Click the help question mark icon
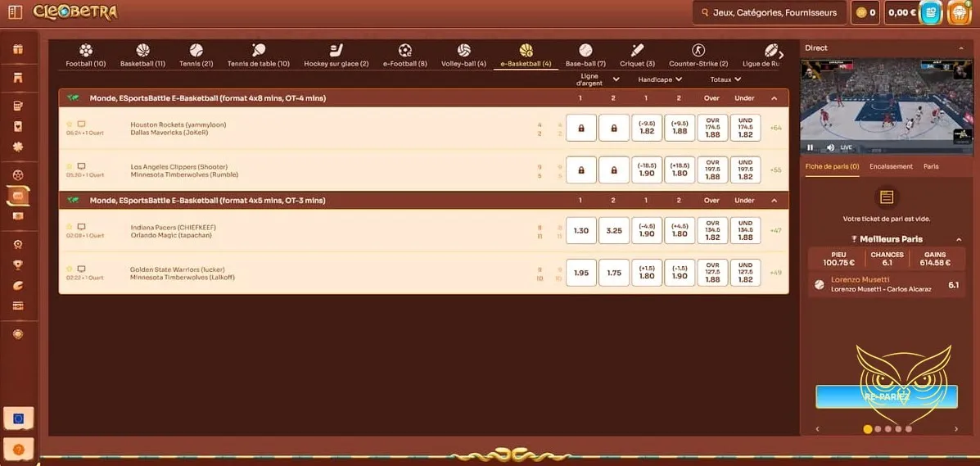Viewport: 980px width, 466px height. [18, 449]
